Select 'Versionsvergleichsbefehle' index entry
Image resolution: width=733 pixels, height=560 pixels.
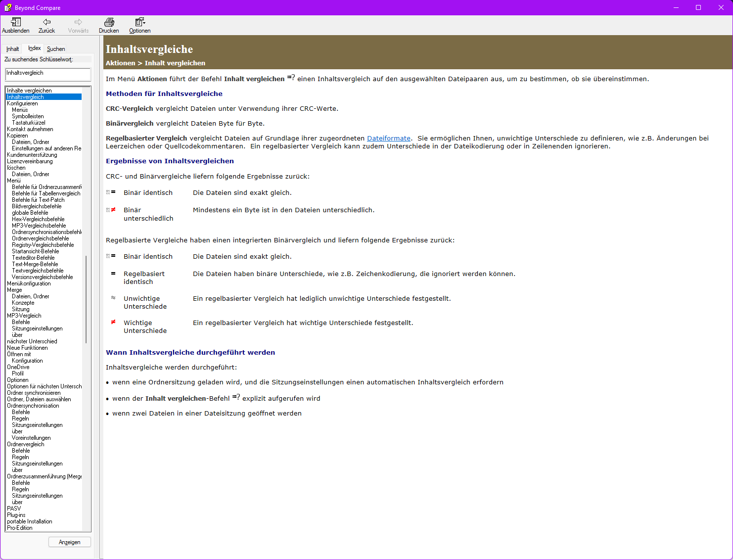point(43,277)
